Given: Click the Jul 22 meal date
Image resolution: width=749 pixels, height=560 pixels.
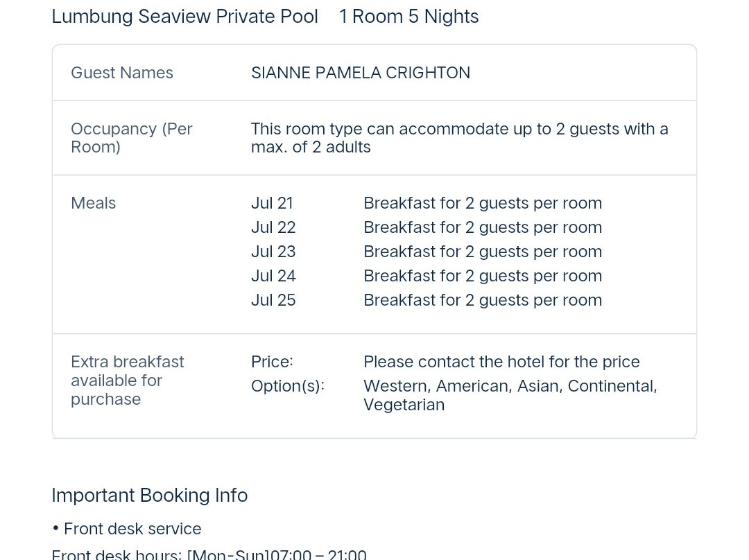Looking at the screenshot, I should [x=273, y=227].
